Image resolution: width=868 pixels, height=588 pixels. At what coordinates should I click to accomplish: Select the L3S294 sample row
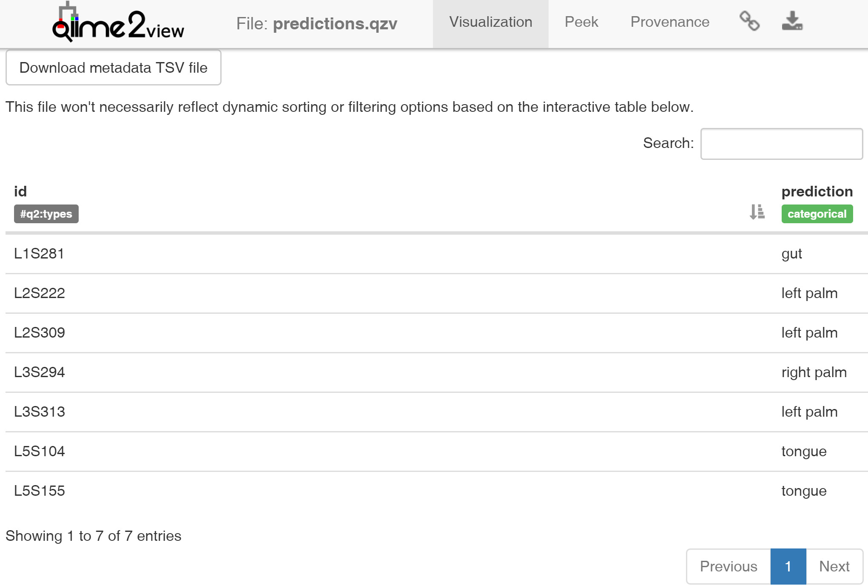point(437,372)
